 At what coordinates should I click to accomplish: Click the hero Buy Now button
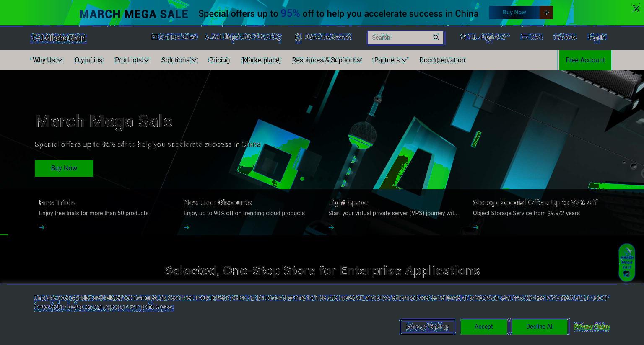tap(64, 168)
